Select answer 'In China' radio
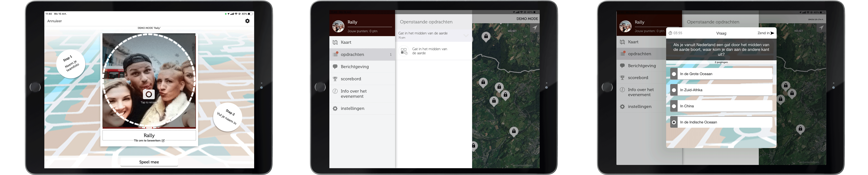 point(674,106)
